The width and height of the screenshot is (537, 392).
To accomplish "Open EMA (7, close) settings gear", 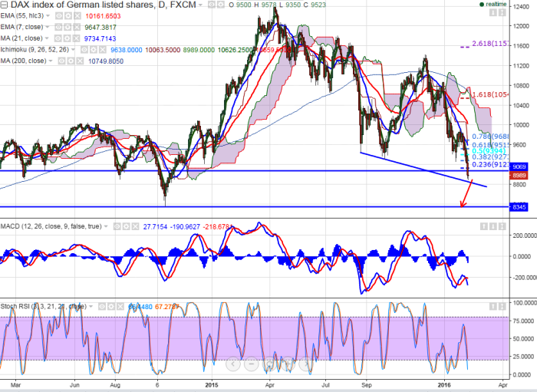I will click(x=68, y=27).
